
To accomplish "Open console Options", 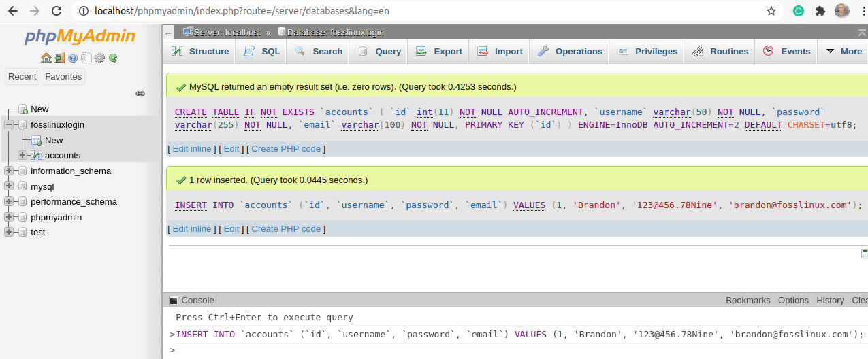I will [793, 301].
